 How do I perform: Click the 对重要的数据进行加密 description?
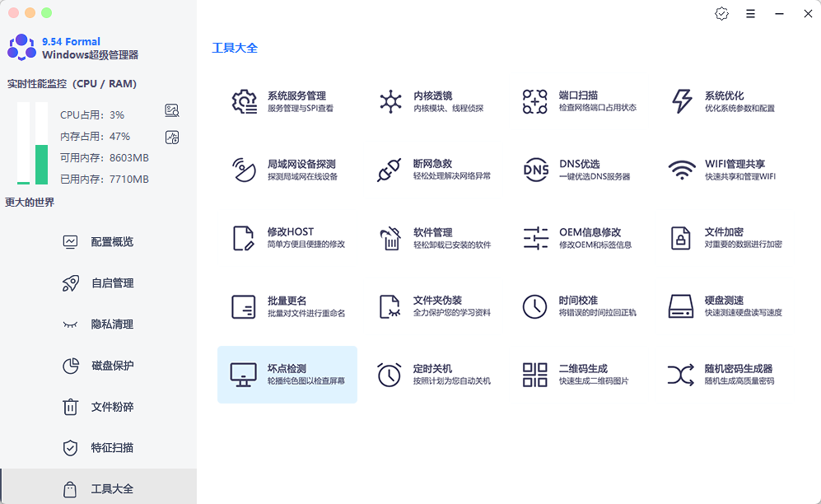743,245
